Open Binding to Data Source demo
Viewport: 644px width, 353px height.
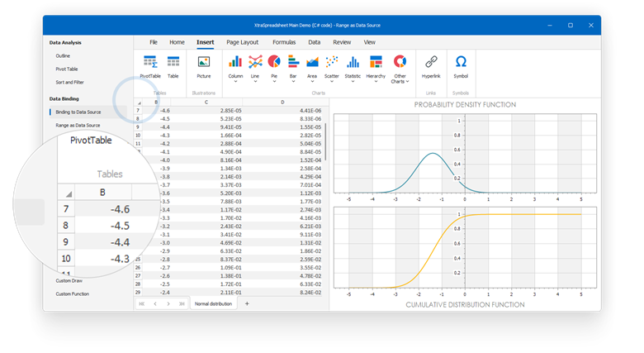click(78, 112)
